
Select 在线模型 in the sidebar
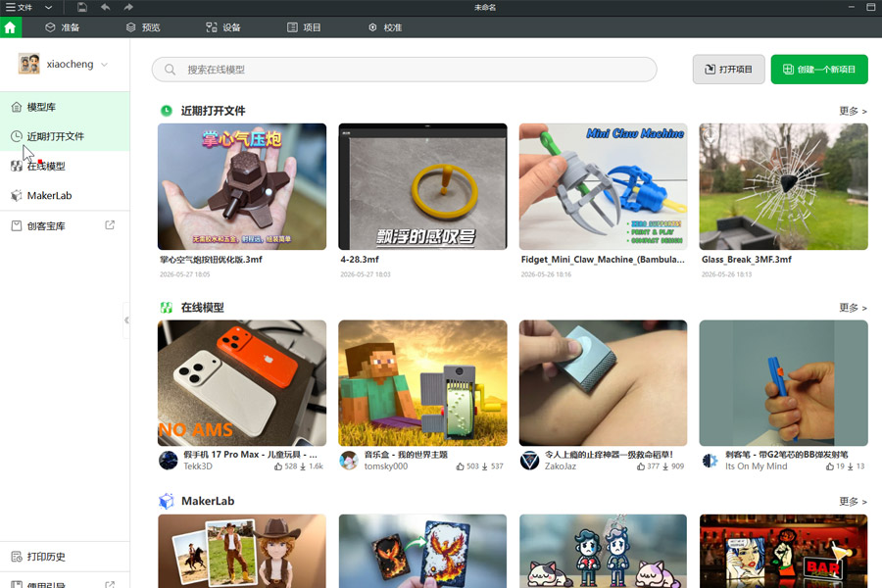65,166
